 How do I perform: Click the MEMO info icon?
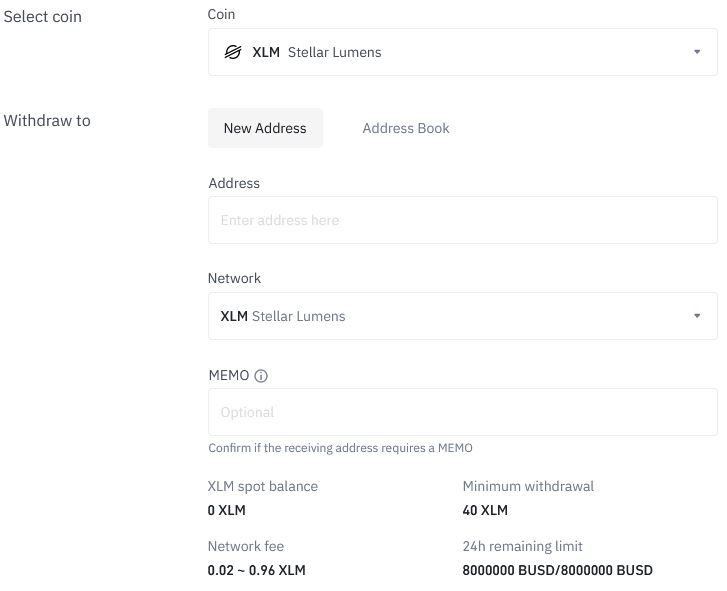tap(261, 375)
